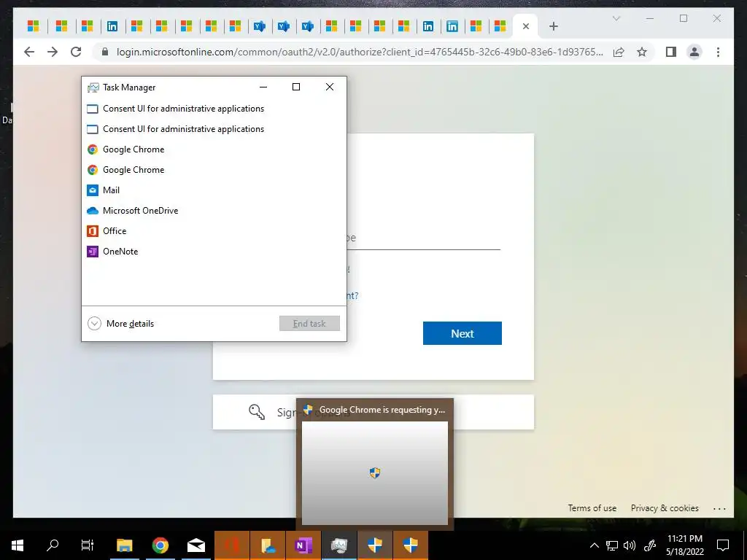Open Task View from the taskbar
Viewport: 747px width, 560px height.
pyautogui.click(x=88, y=545)
